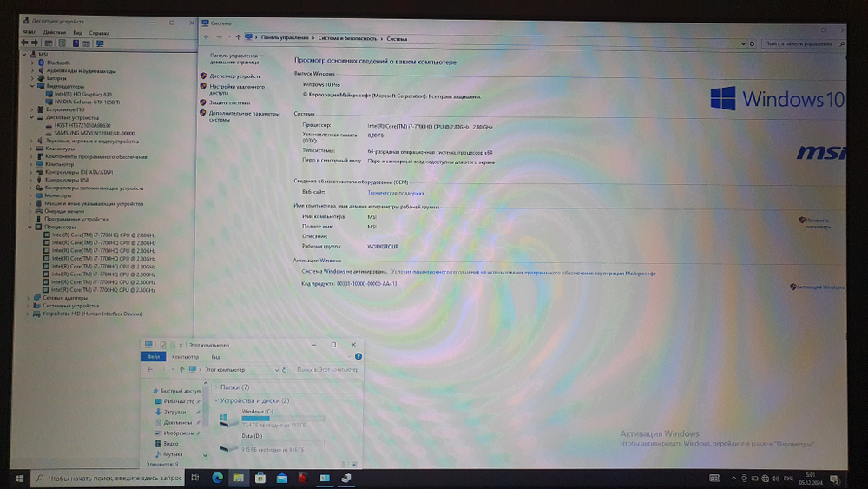Open Вид ribbon tab in Explorer
This screenshot has height=489, width=868.
pyautogui.click(x=215, y=357)
